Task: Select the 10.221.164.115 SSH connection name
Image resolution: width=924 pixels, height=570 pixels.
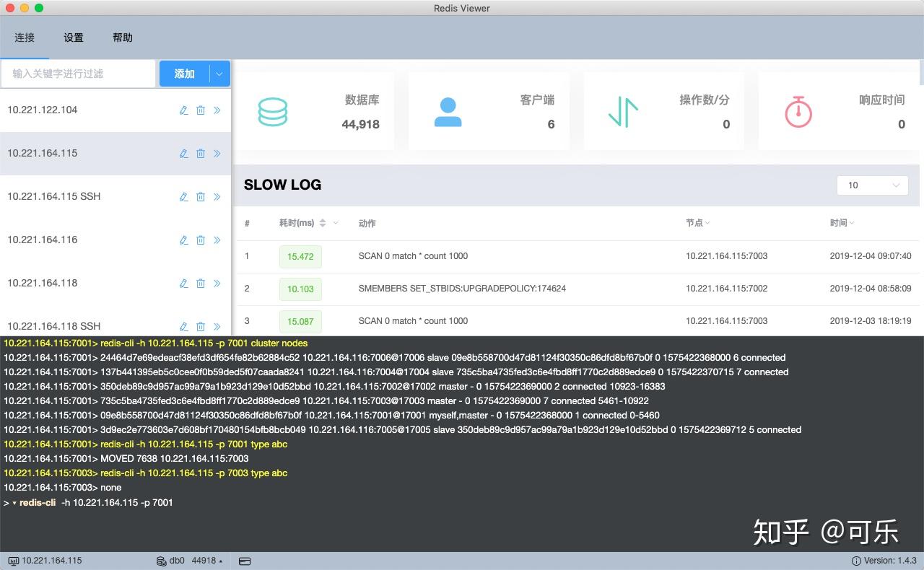Action: [x=54, y=196]
